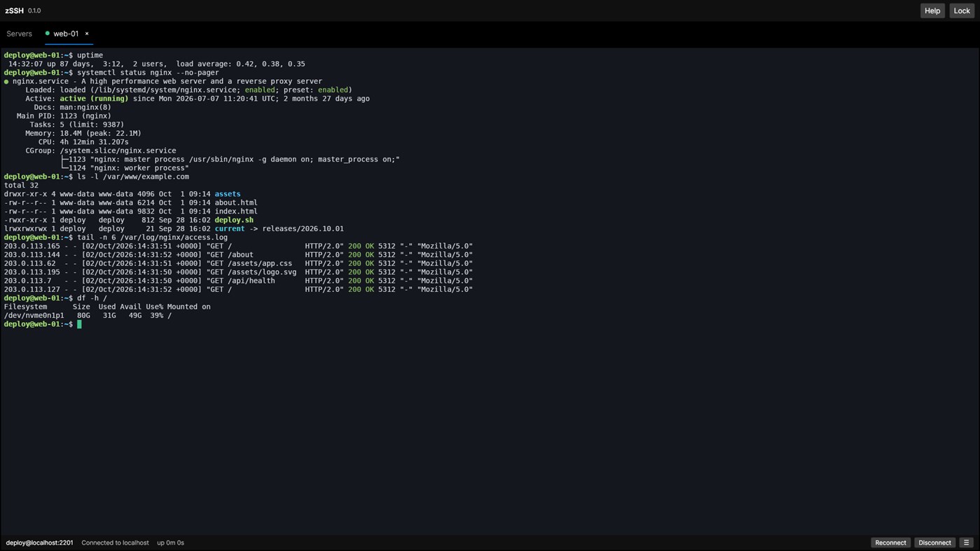
Task: Click the IP address 203.0.113.165
Action: 32,246
